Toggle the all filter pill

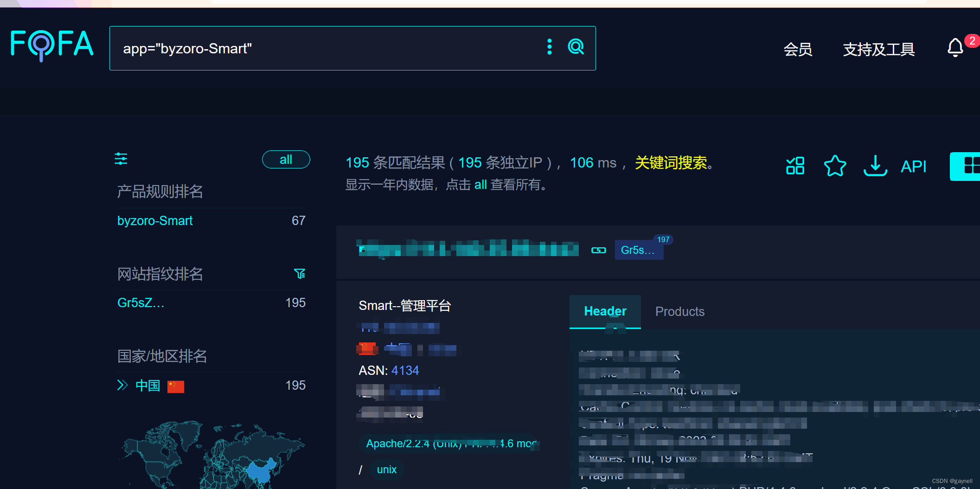(x=286, y=160)
